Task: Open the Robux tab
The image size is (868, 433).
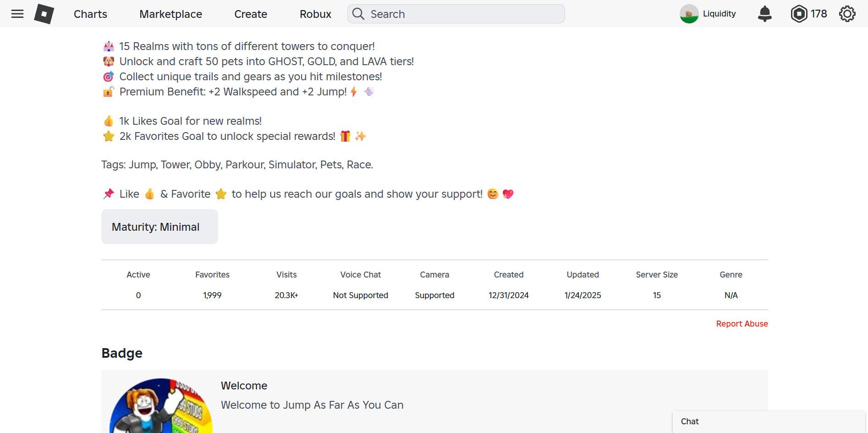Action: click(315, 14)
